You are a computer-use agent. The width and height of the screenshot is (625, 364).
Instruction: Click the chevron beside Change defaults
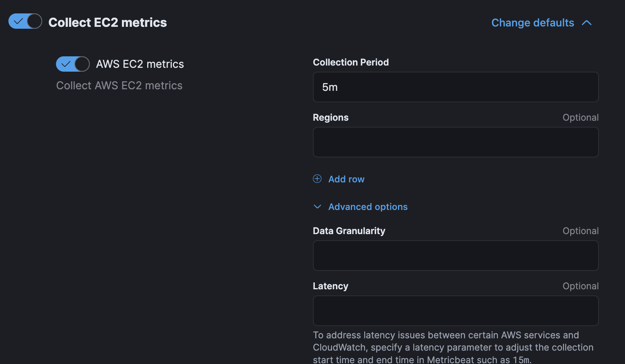[x=586, y=23]
